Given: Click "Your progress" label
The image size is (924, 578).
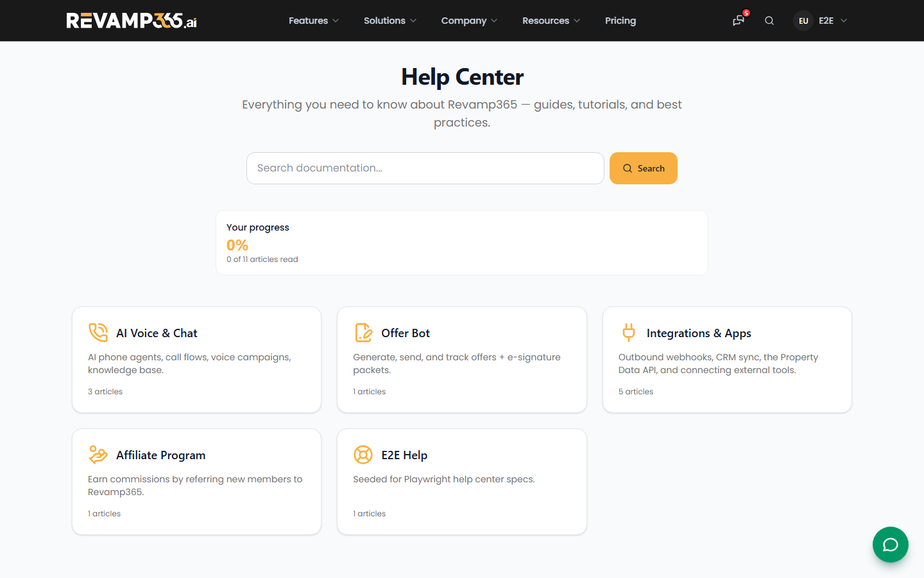Looking at the screenshot, I should click(x=258, y=227).
